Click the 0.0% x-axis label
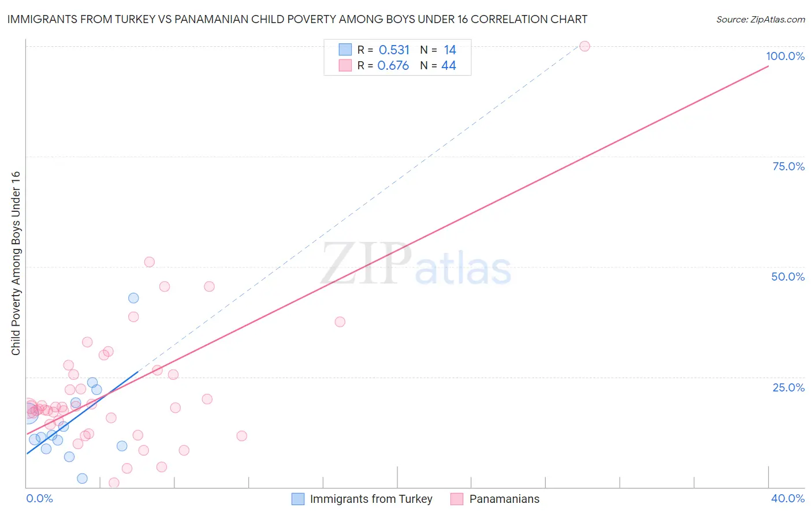The image size is (812, 515). [x=40, y=498]
